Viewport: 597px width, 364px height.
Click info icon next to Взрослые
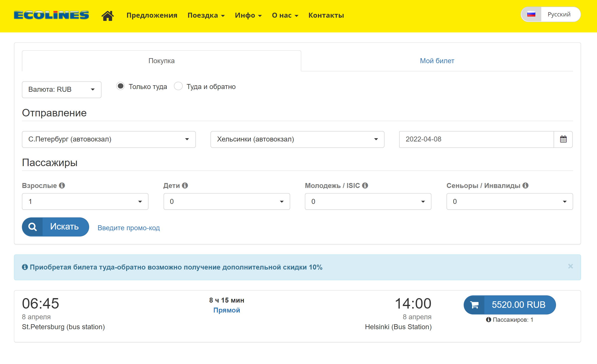[62, 185]
